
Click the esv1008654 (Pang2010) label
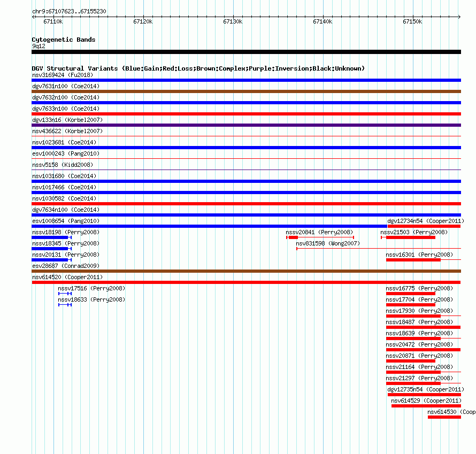coord(66,221)
